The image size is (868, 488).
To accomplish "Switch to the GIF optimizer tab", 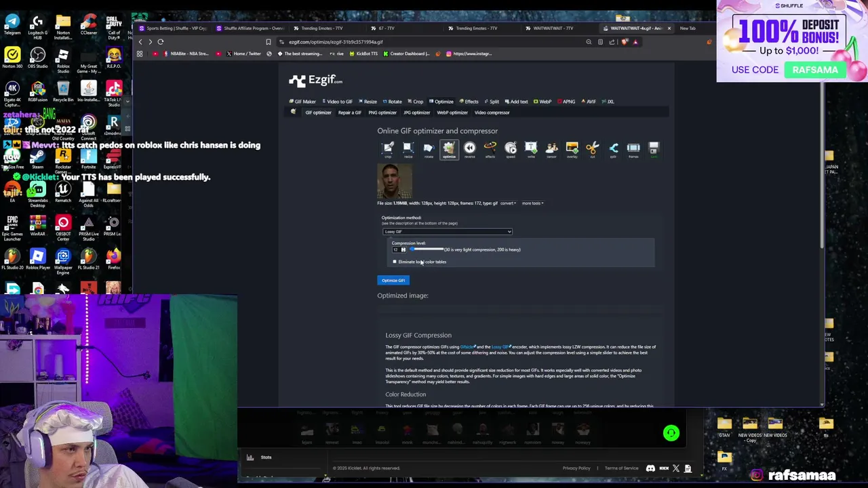I will tap(318, 113).
